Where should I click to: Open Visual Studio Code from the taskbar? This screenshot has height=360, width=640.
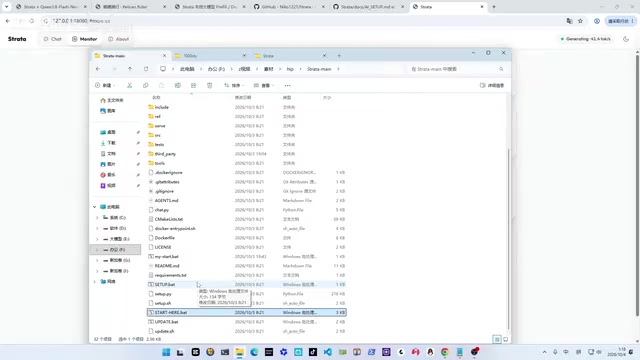point(327,352)
